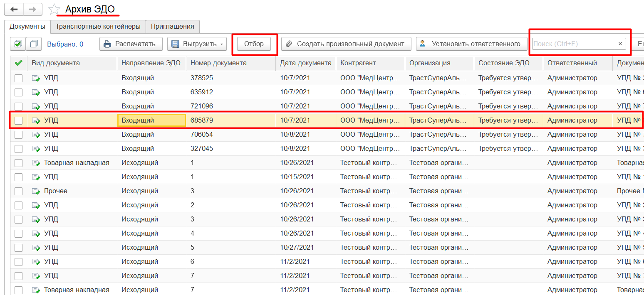Viewport: 644px width, 295px height.
Task: Tick the checkbox for document 721096
Action: coord(18,106)
